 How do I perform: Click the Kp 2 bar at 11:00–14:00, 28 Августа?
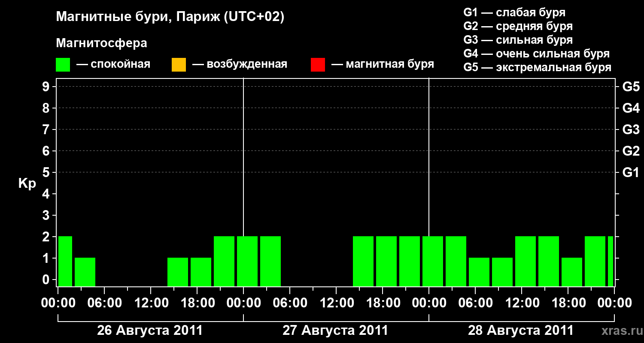click(x=526, y=261)
